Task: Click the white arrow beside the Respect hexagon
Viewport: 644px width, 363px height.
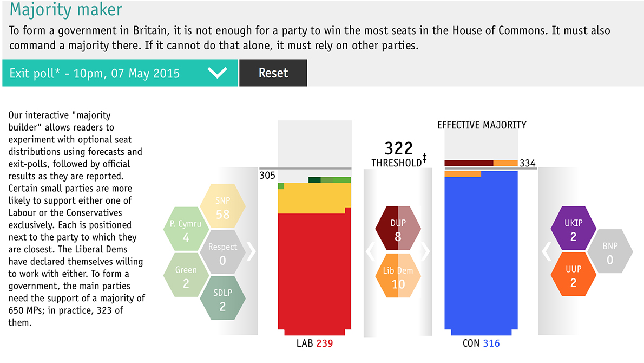Action: [251, 251]
